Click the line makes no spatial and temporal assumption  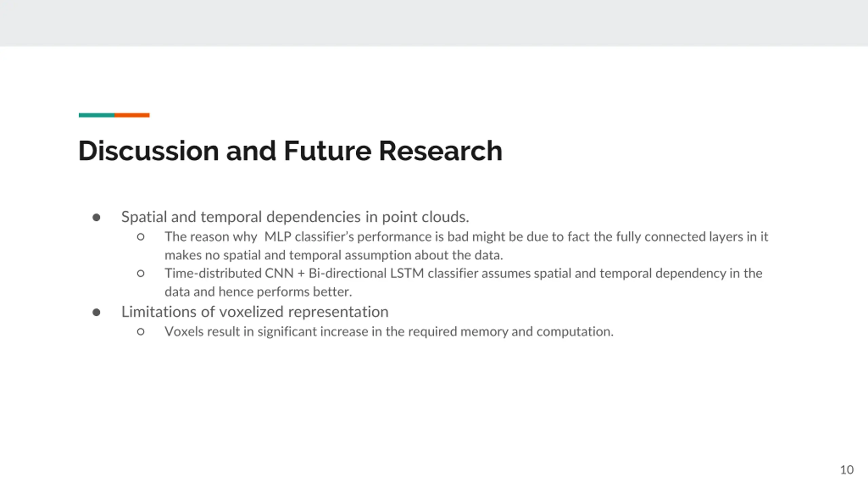[334, 255]
